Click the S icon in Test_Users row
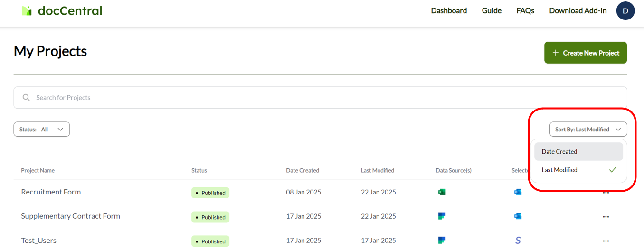 click(x=518, y=241)
